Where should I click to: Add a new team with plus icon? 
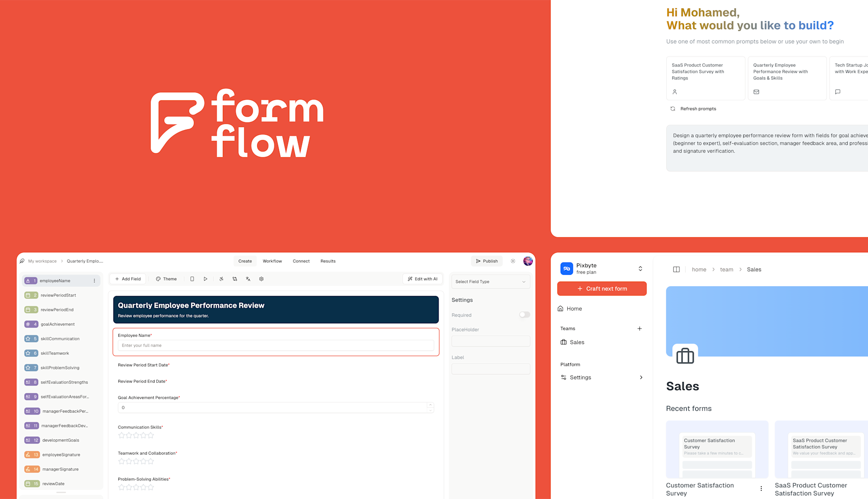tap(640, 329)
